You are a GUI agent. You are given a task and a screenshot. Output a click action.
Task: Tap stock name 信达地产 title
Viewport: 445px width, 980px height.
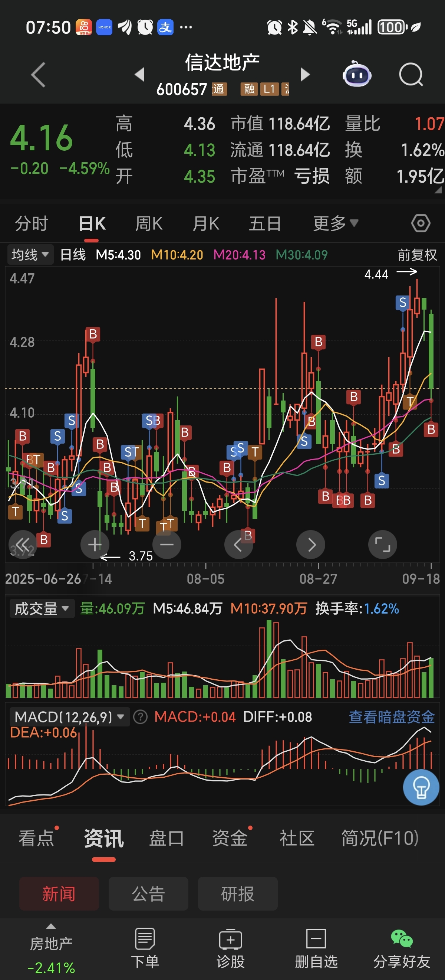(x=222, y=62)
